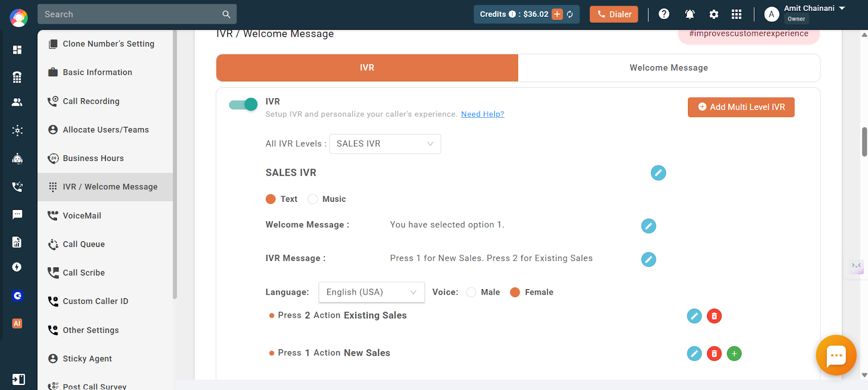Screen dimensions: 868x390
Task: Open Basic Information in sidebar
Action: [105, 72]
